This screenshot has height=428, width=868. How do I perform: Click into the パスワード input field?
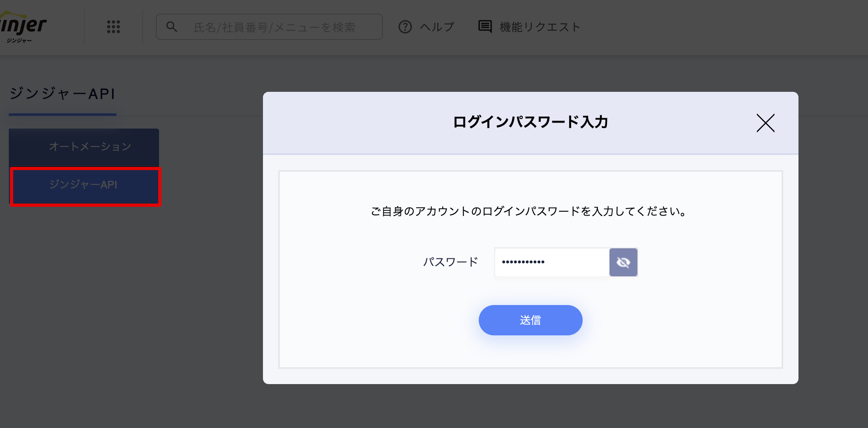(x=551, y=262)
